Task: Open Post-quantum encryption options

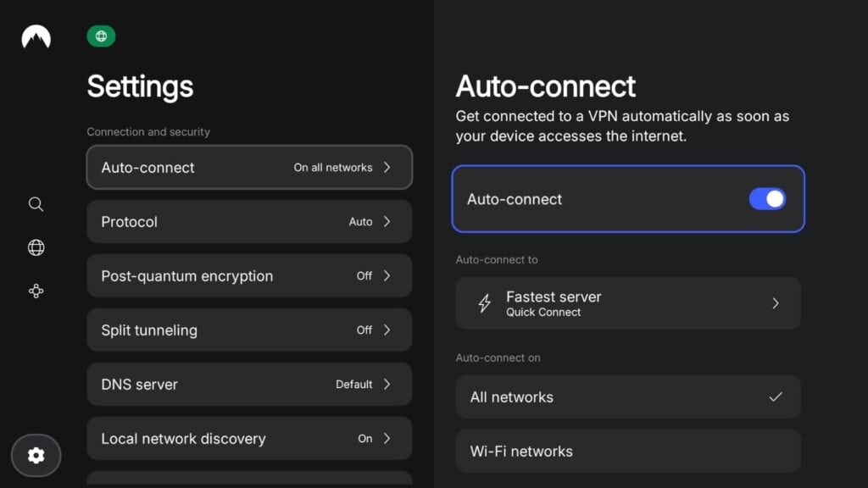Action: pyautogui.click(x=249, y=275)
